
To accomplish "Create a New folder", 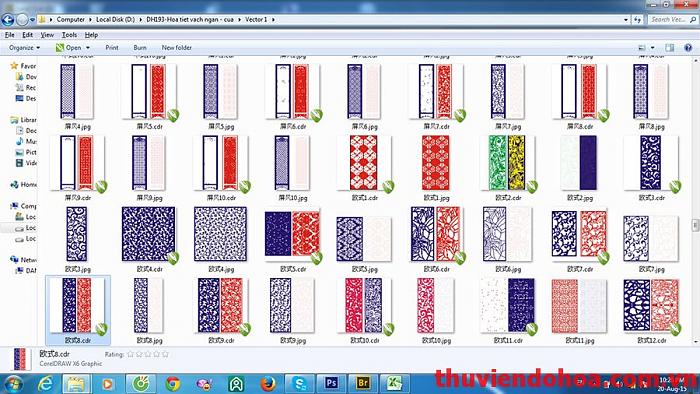I will pos(177,47).
